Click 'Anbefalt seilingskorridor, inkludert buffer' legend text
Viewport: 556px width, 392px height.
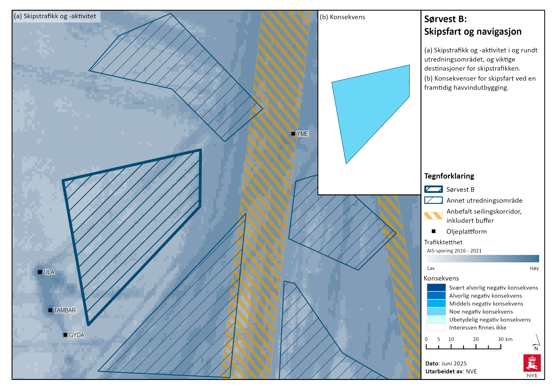click(x=484, y=216)
